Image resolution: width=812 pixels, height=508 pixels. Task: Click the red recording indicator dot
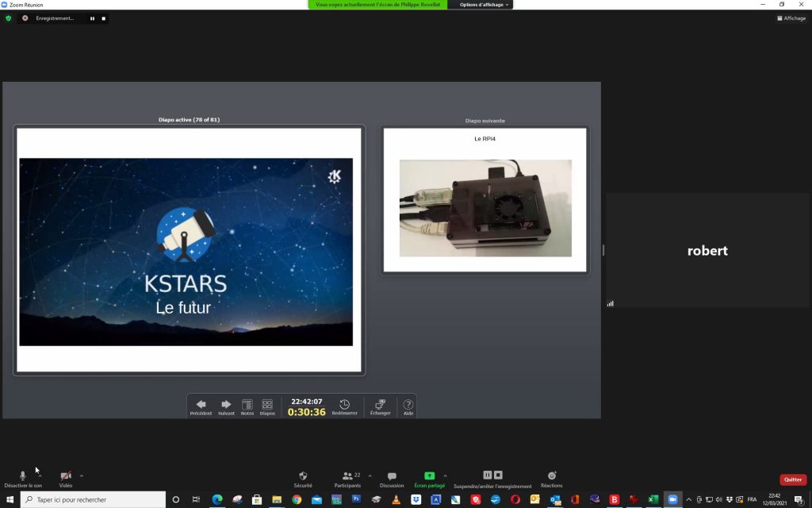click(x=25, y=18)
